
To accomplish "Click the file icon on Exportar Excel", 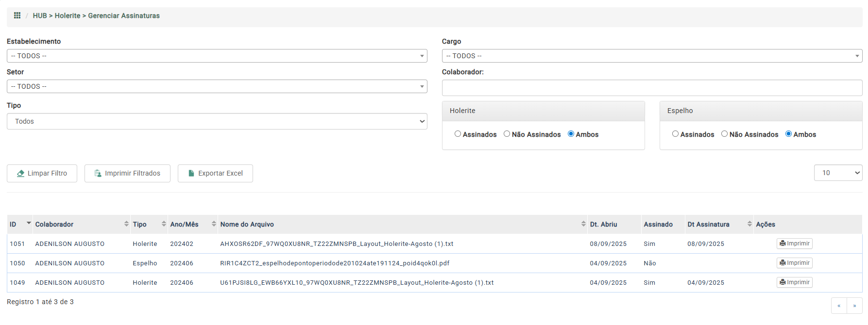I will [191, 174].
